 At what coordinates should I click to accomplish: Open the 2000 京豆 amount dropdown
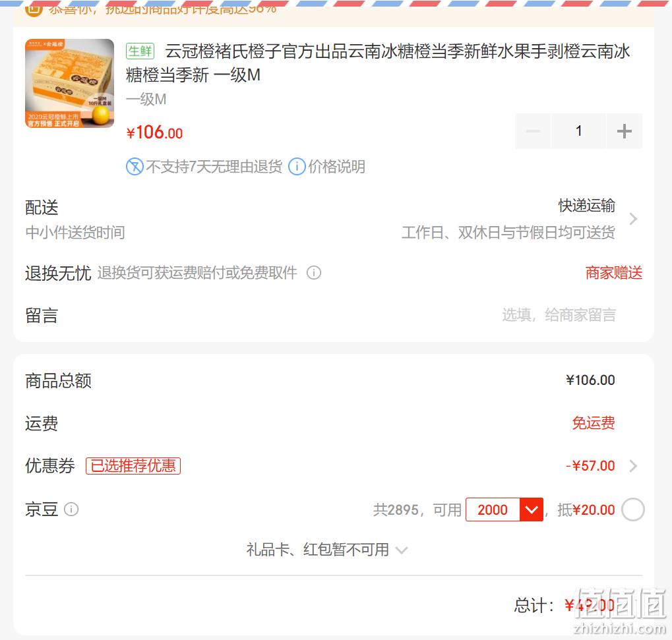[504, 509]
